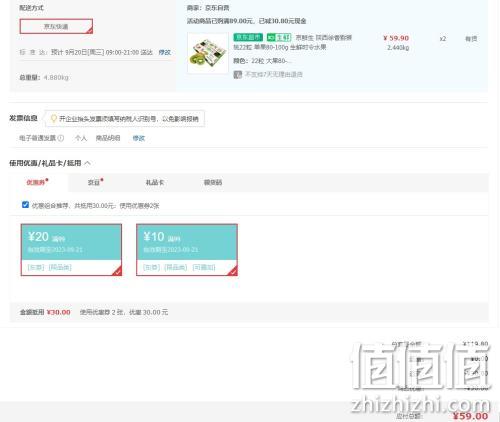The image size is (500, 422).
Task: Click the lightbulb tip icon in 发票信息
Action: click(x=53, y=119)
